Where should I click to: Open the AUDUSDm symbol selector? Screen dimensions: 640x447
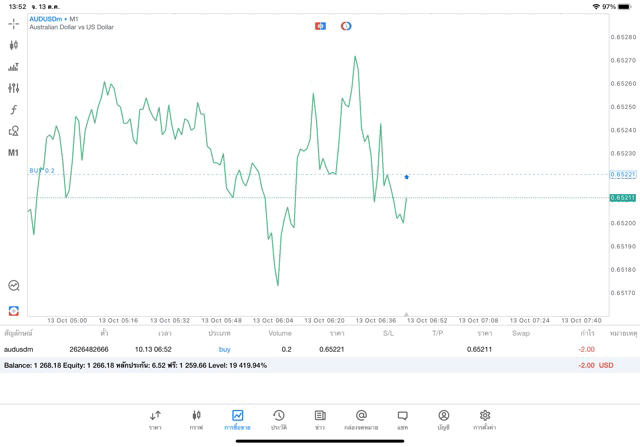click(x=47, y=18)
